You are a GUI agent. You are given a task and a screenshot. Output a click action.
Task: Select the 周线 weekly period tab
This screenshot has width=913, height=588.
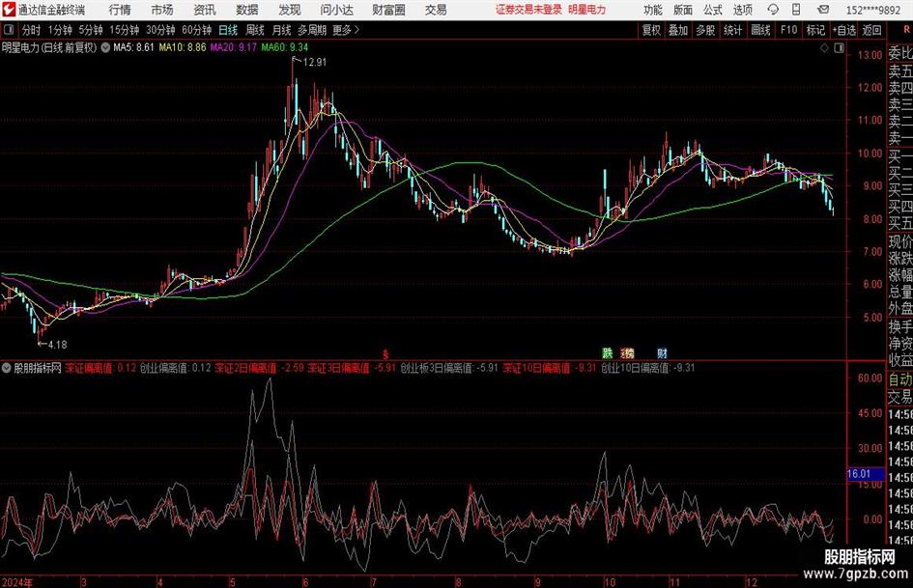tap(255, 30)
